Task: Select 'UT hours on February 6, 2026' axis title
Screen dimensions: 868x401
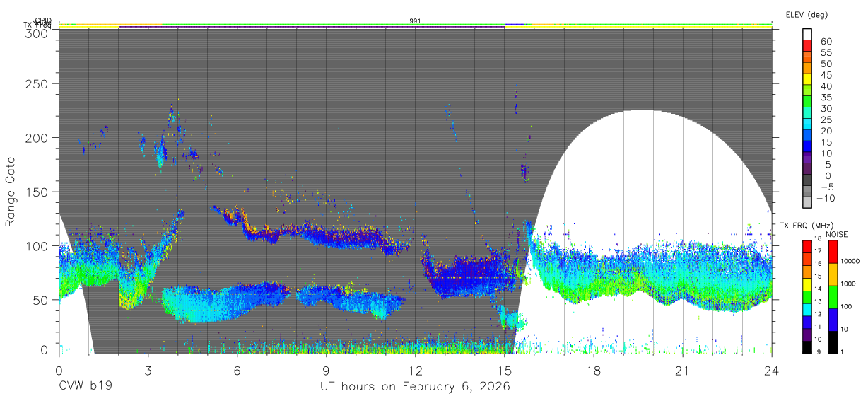Action: (x=416, y=386)
